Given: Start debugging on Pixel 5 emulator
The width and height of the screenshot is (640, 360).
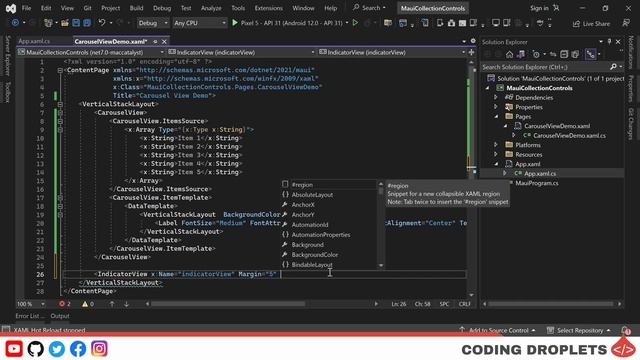Looking at the screenshot, I should pos(288,23).
